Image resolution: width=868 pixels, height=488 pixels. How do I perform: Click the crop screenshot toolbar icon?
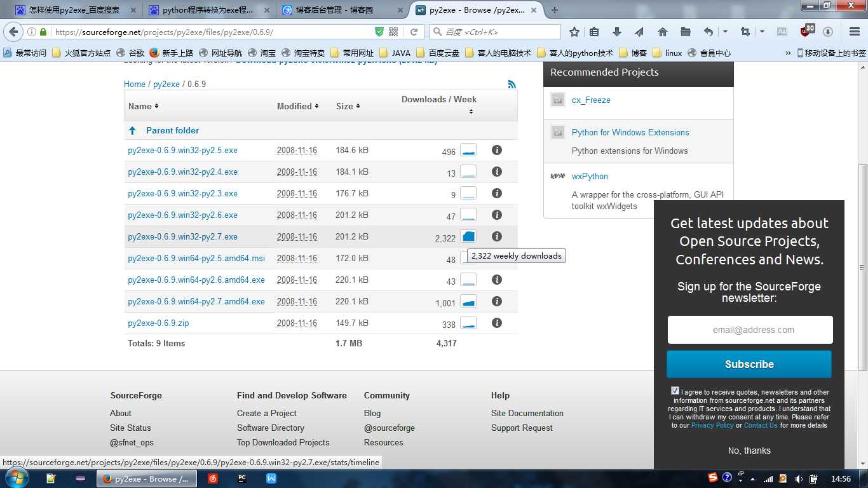point(745,32)
